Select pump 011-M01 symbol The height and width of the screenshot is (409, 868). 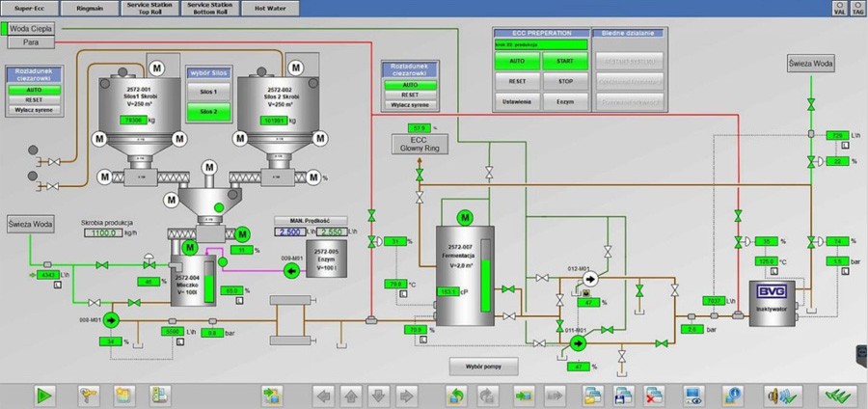(x=578, y=343)
